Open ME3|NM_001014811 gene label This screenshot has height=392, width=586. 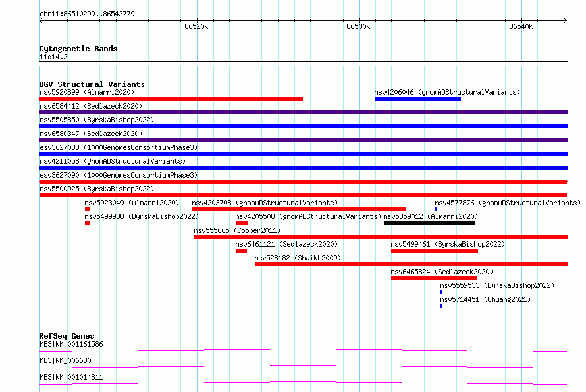click(x=71, y=377)
